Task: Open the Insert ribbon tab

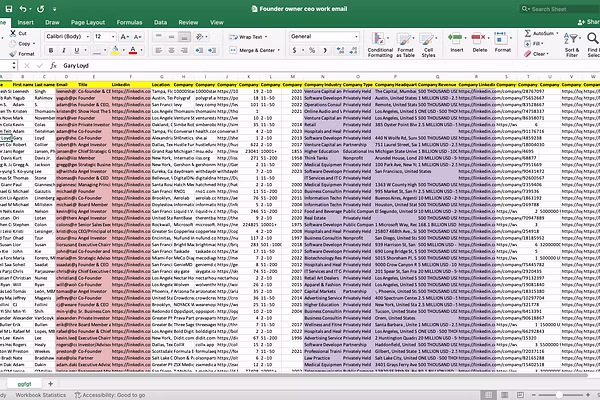Action: tap(26, 22)
